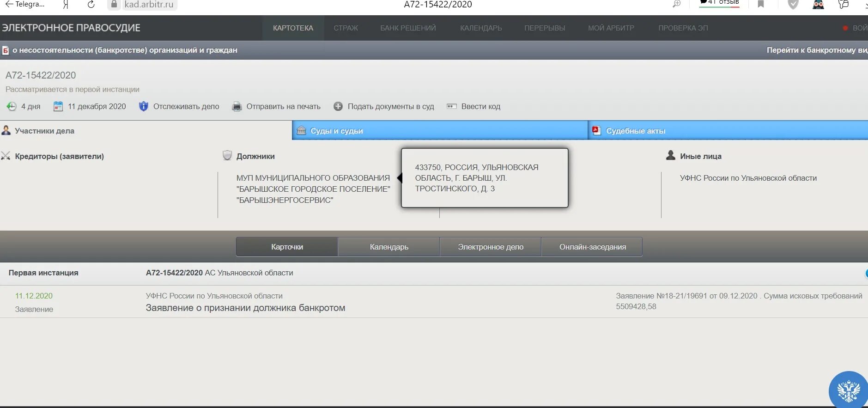Click the plus icon for submitting documents
Image resolution: width=868 pixels, height=408 pixels.
point(338,106)
